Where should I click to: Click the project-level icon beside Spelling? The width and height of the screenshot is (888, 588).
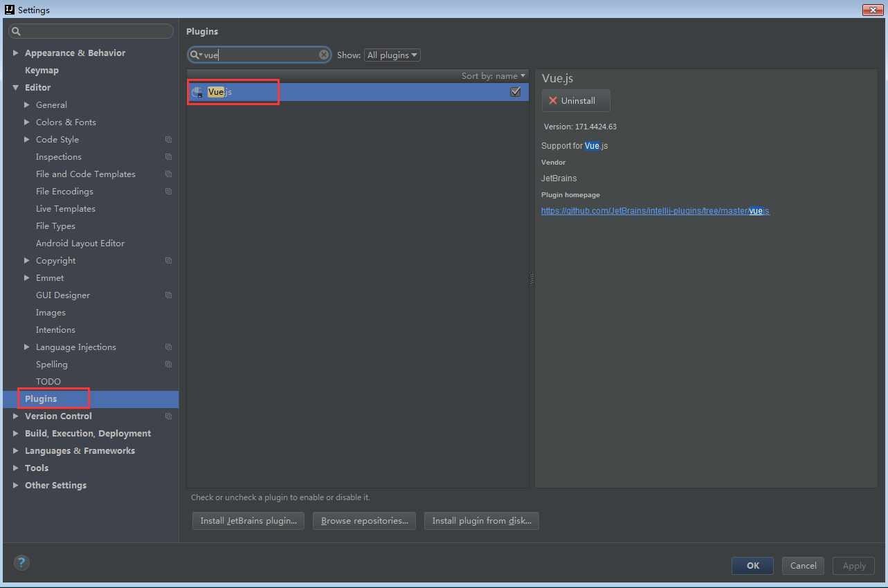168,365
